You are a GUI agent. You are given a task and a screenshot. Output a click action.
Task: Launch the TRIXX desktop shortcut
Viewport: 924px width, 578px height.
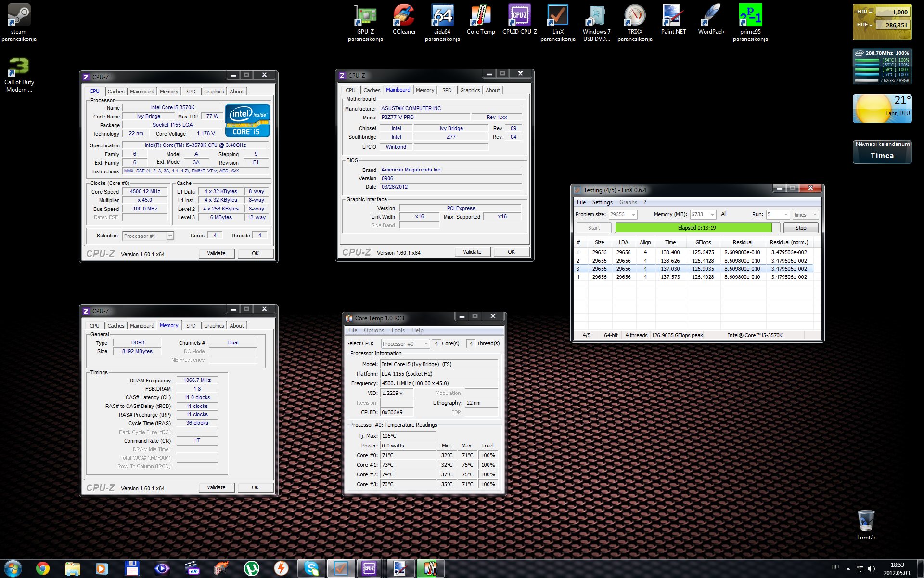(635, 23)
